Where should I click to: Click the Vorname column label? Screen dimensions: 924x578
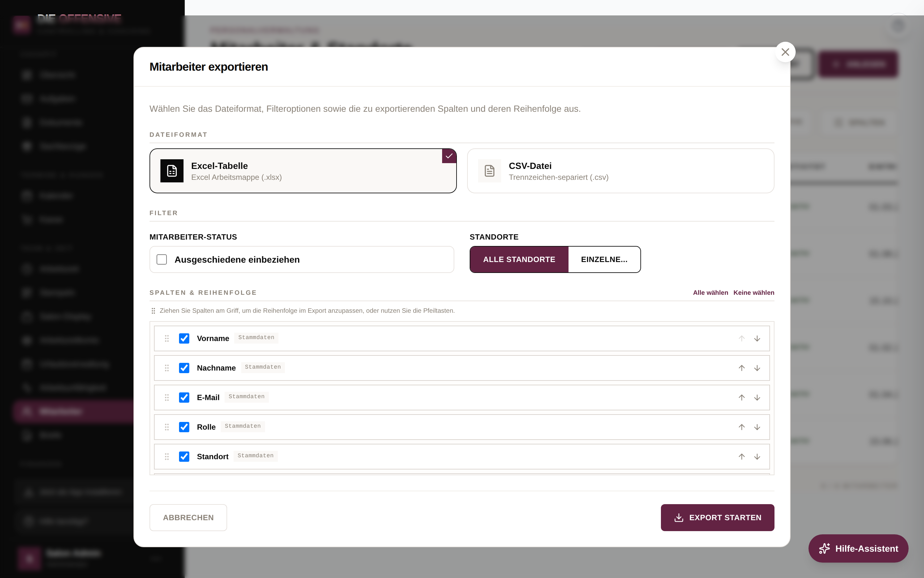(x=213, y=338)
